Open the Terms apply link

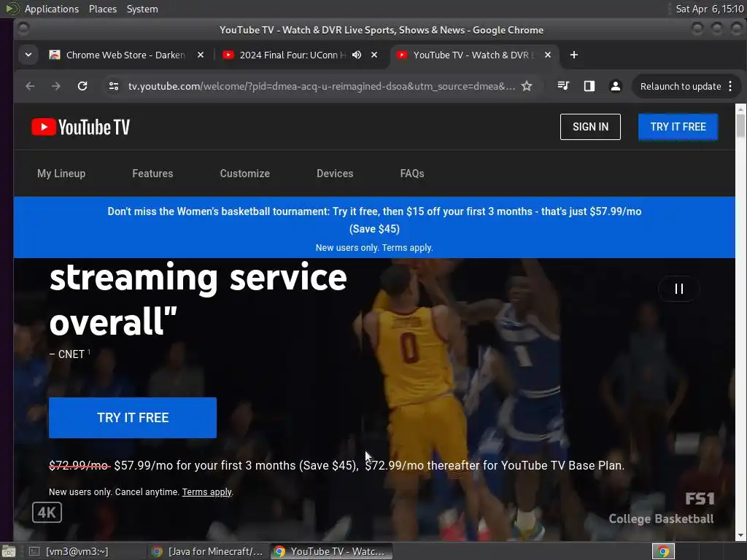(206, 492)
